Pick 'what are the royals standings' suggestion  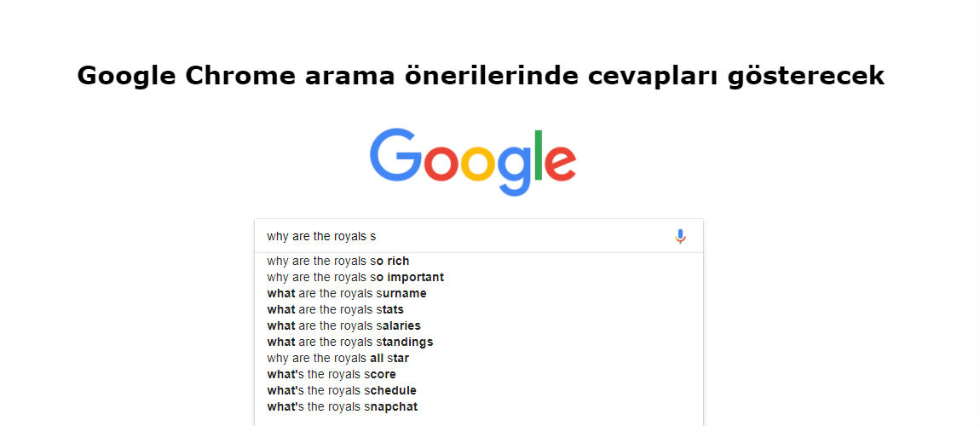350,343
